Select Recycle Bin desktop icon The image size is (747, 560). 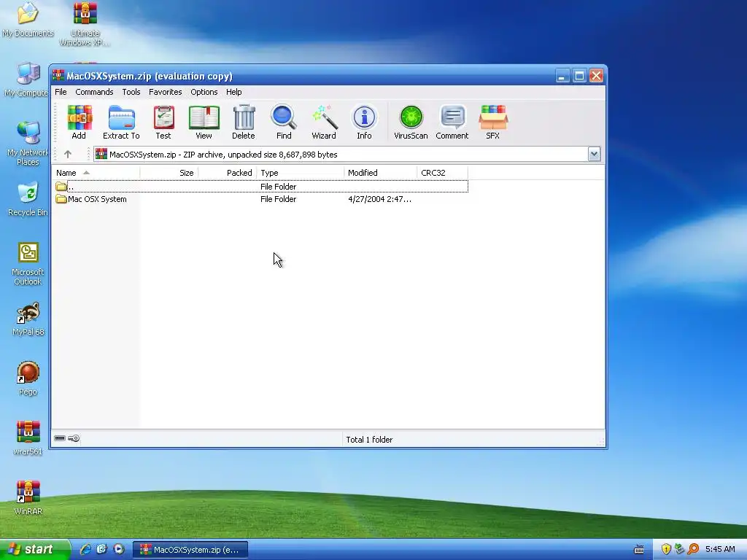(x=28, y=199)
